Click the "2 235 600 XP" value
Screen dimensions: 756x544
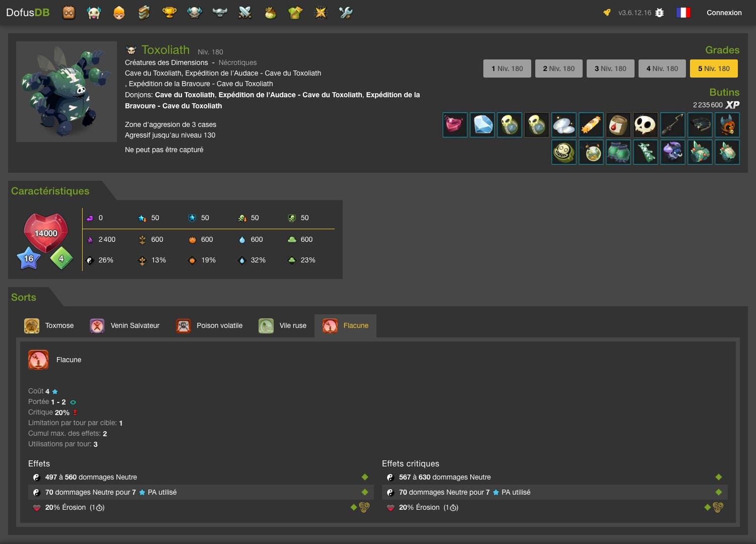pos(716,105)
